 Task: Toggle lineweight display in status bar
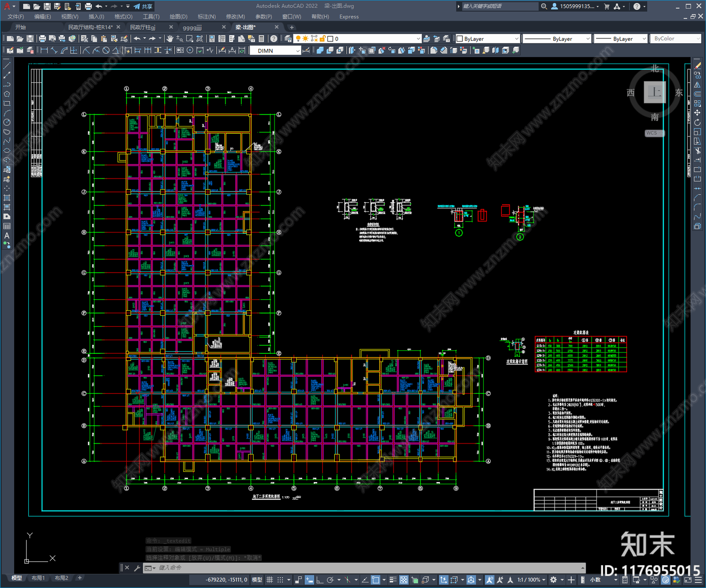tap(393, 580)
